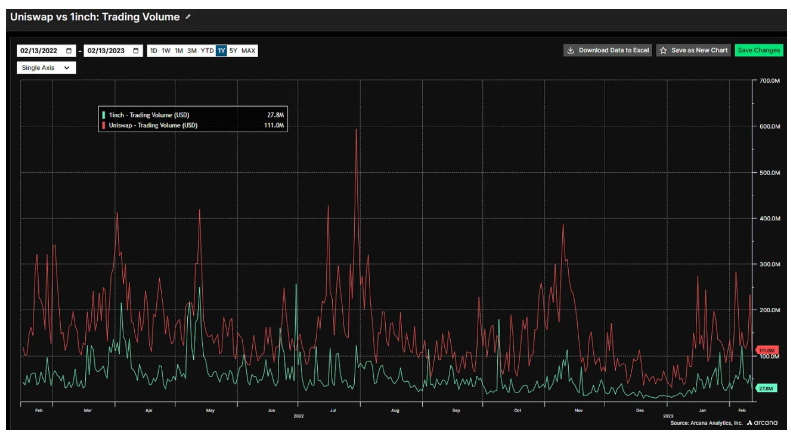This screenshot has width=791, height=435.
Task: Open the end date calendar picker icon
Action: pos(136,50)
